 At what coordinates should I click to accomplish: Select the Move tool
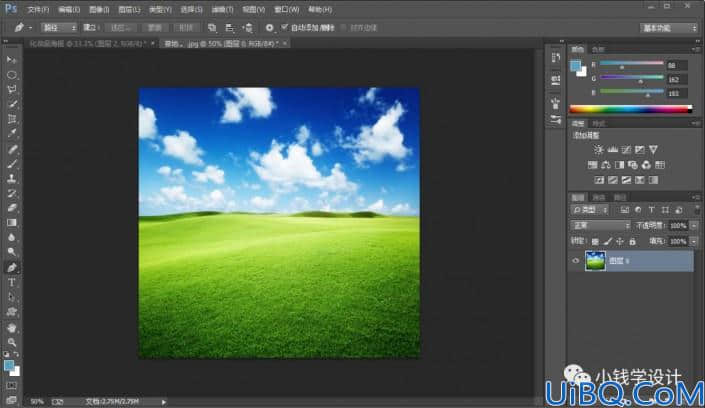click(12, 60)
